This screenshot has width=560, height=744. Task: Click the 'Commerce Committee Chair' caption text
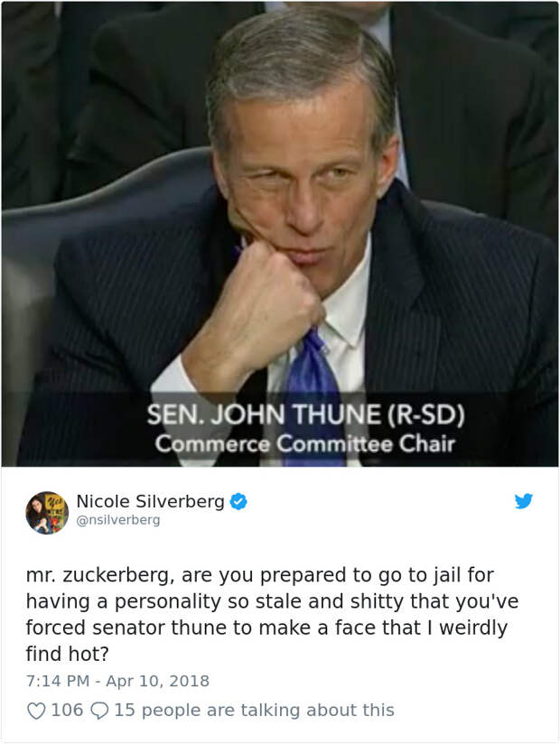(305, 444)
